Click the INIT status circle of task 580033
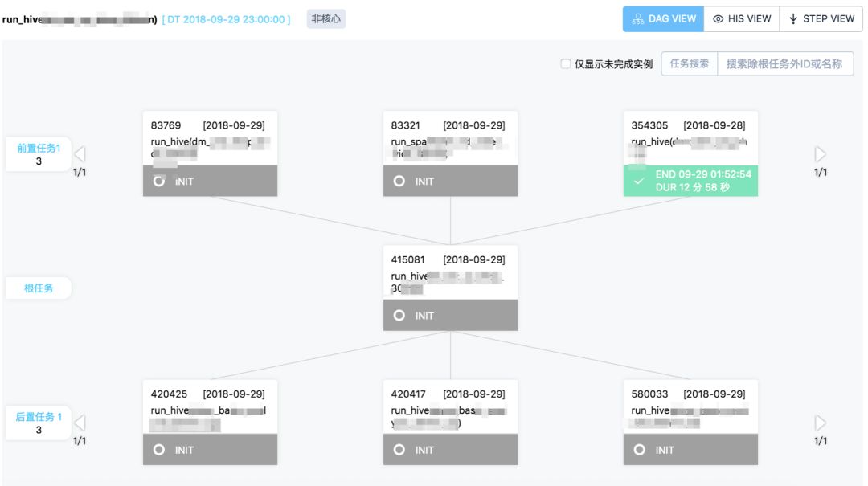The height and width of the screenshot is (486, 868). pos(640,450)
